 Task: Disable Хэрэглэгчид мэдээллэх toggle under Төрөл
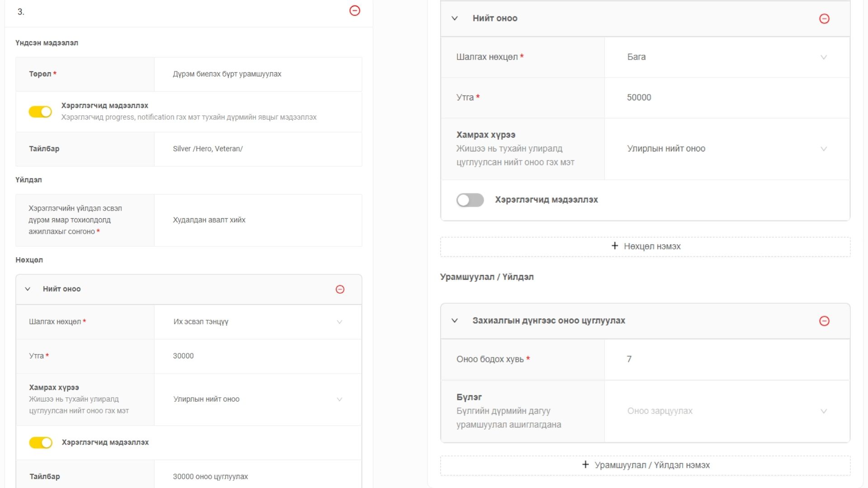[x=40, y=112]
